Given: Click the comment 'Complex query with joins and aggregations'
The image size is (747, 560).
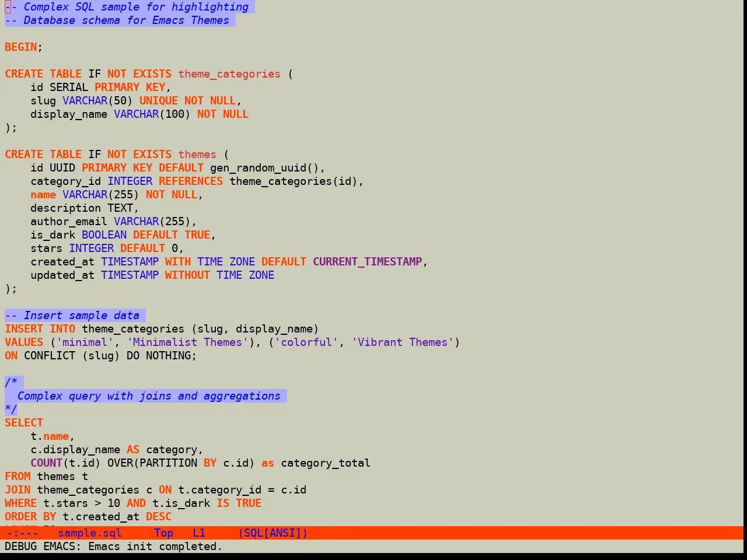Looking at the screenshot, I should 149,396.
